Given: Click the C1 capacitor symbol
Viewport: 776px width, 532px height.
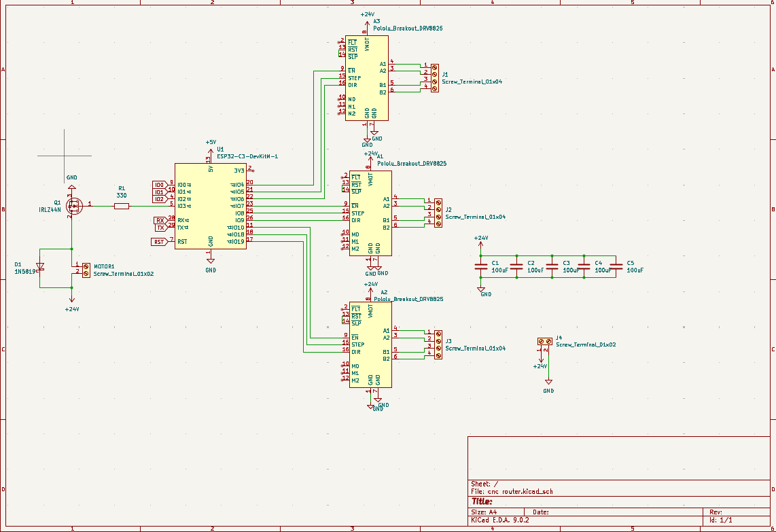Looking at the screenshot, I should 481,267.
